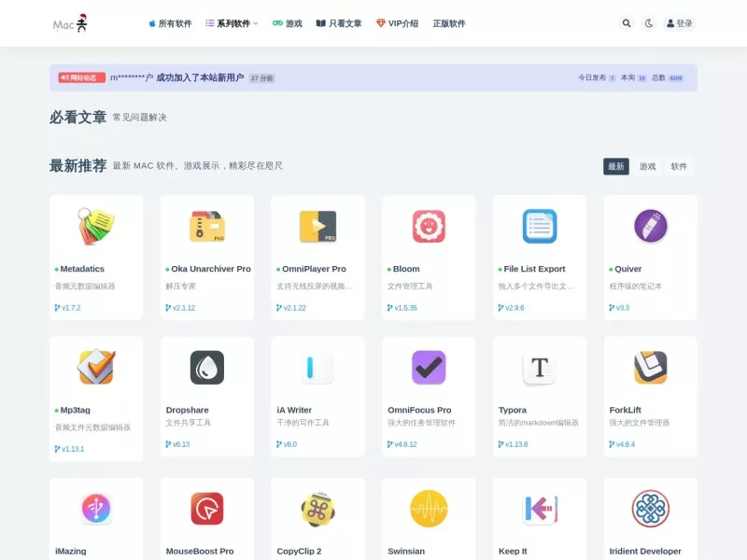Viewport: 747px width, 560px height.
Task: Expand the 系列软件 dropdown menu
Action: (x=232, y=23)
